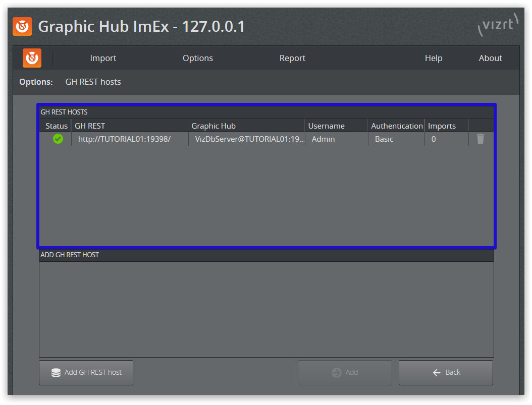The width and height of the screenshot is (532, 405).
Task: Select the http://TUTORIAL01:19398/ REST URL cell
Action: point(130,139)
